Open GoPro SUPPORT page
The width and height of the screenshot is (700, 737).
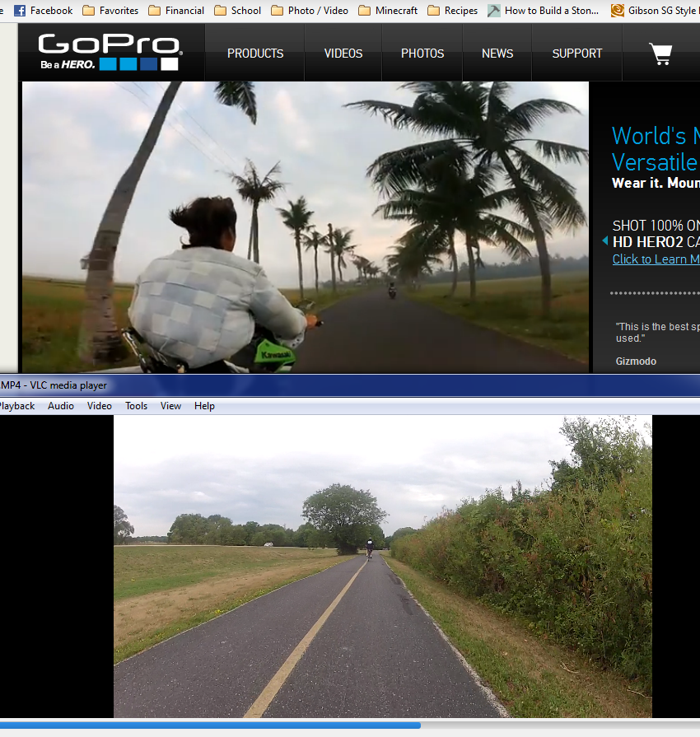click(x=576, y=54)
